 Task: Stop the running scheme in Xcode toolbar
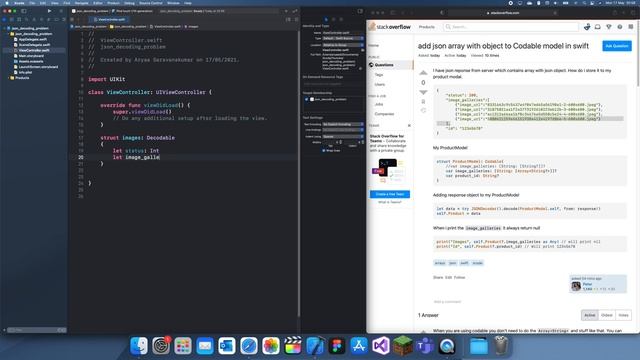pos(61,11)
